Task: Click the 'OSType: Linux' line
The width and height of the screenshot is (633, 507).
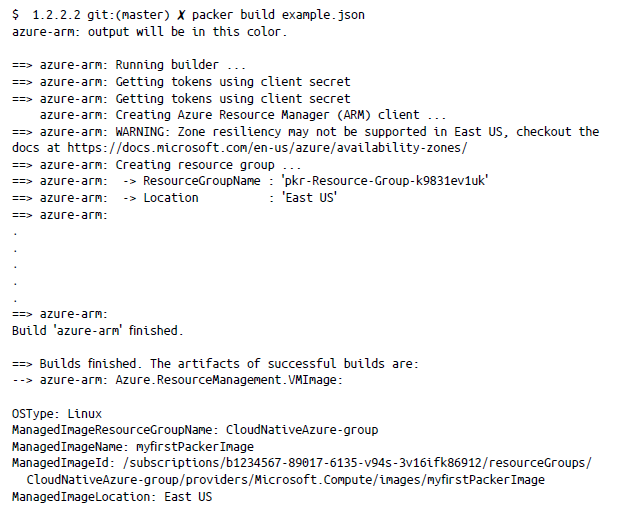Action: [x=57, y=413]
